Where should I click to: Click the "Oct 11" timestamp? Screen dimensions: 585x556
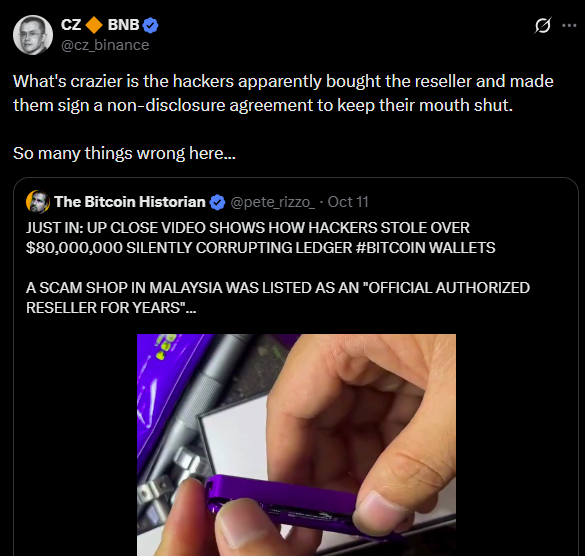coord(348,202)
